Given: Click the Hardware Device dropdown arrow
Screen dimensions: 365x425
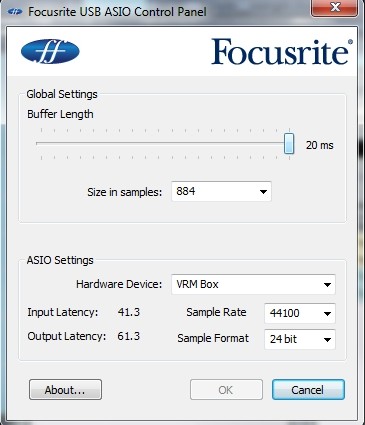Looking at the screenshot, I should [x=327, y=285].
